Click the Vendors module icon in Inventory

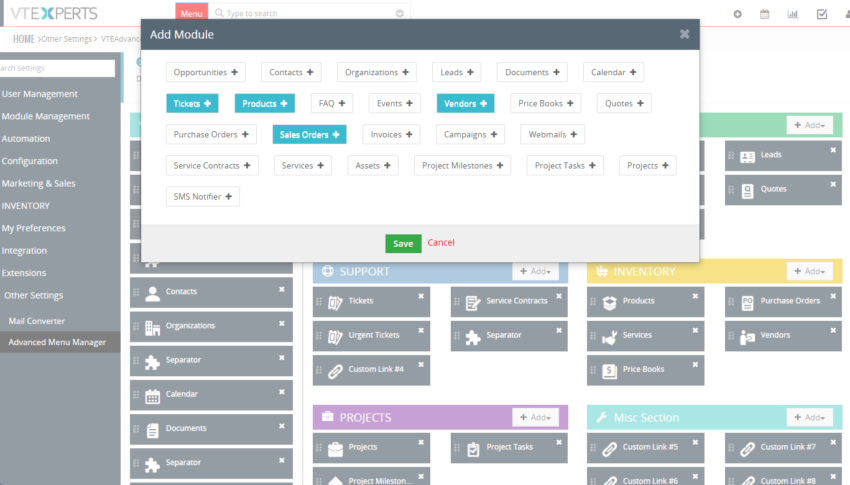click(x=748, y=337)
